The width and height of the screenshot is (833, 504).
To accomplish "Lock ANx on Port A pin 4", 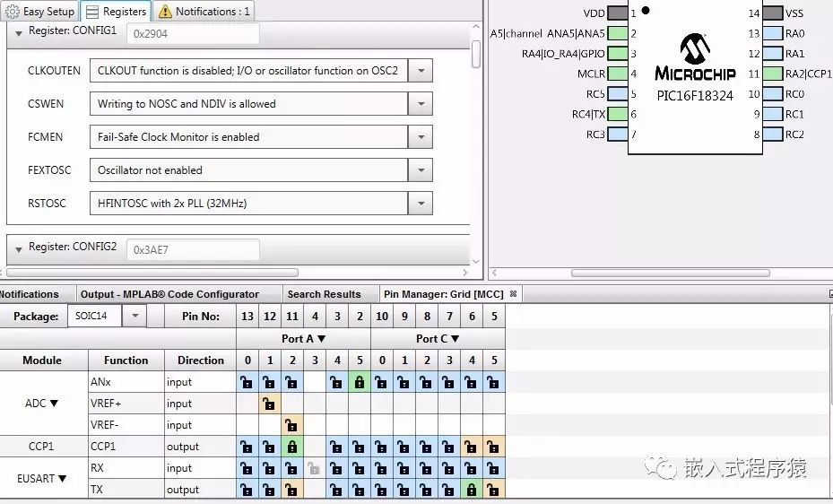I will pyautogui.click(x=336, y=382).
